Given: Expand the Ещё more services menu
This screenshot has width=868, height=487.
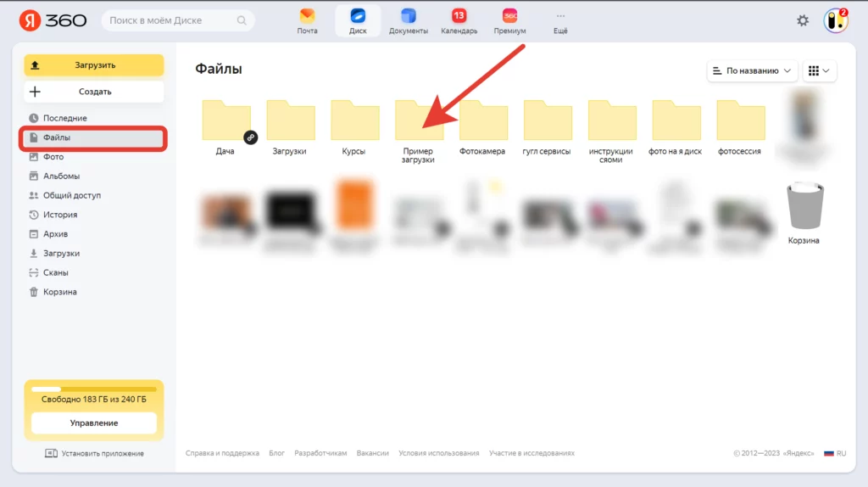Looking at the screenshot, I should 559,20.
